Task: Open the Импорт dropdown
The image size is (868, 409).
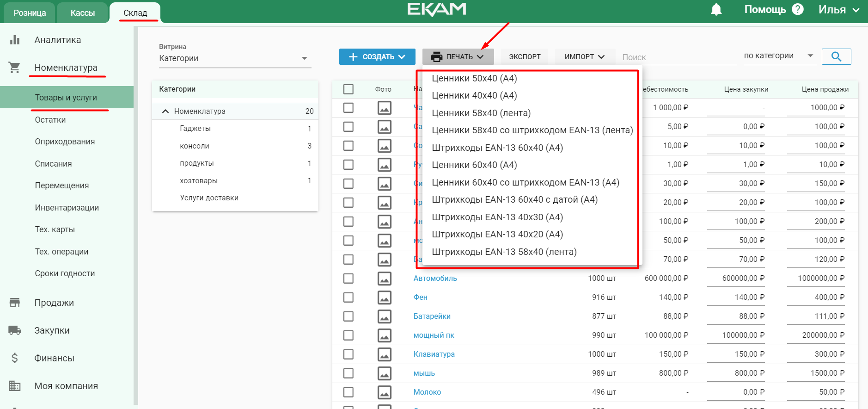Action: (585, 57)
